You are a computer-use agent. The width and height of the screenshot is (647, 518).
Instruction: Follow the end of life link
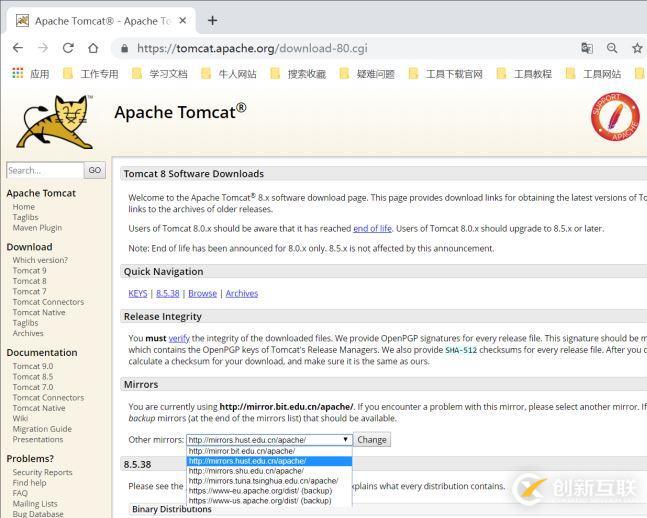pos(372,229)
